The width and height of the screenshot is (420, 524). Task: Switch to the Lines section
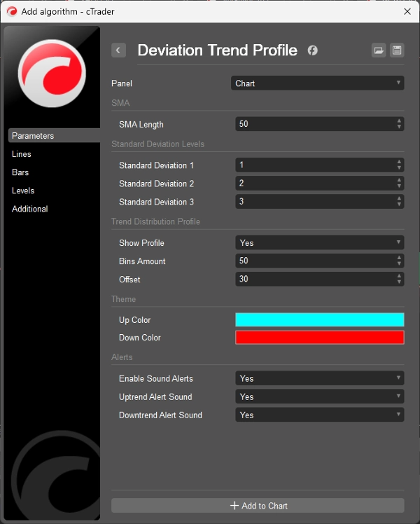[x=22, y=154]
